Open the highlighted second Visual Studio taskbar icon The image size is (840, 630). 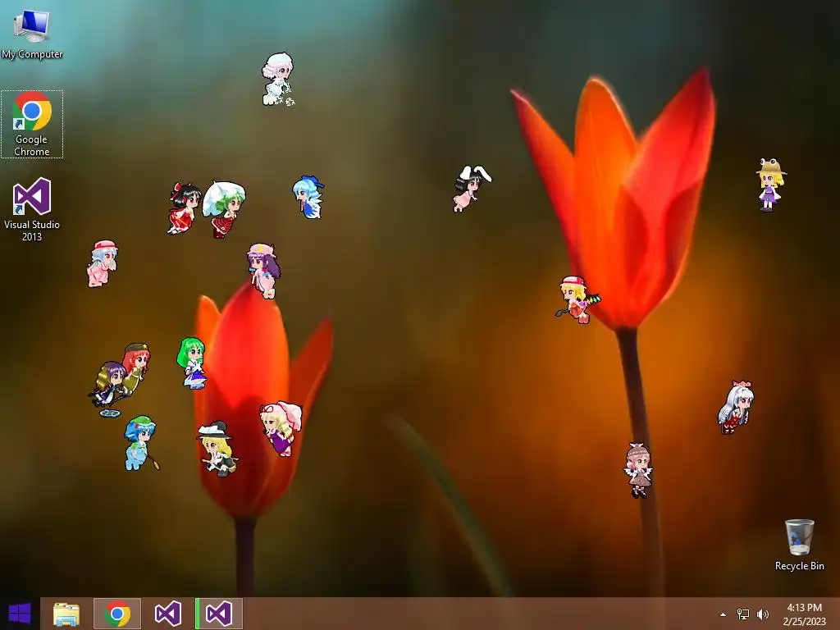[218, 614]
